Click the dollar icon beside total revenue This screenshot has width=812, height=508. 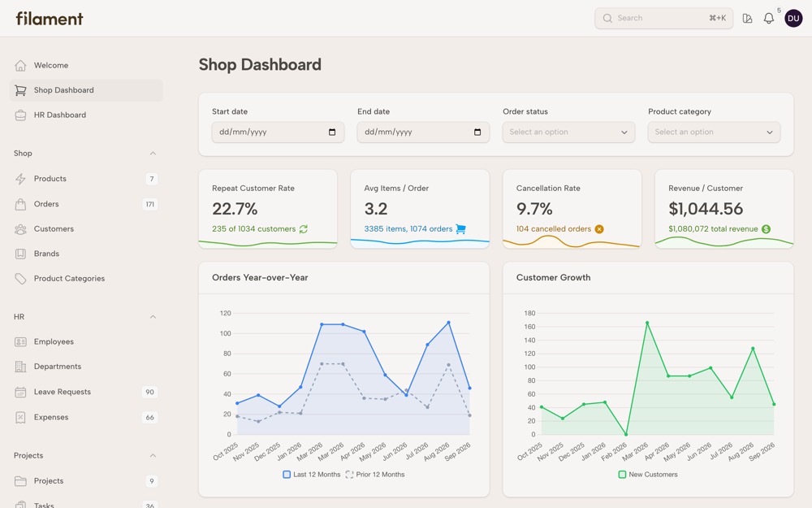766,229
